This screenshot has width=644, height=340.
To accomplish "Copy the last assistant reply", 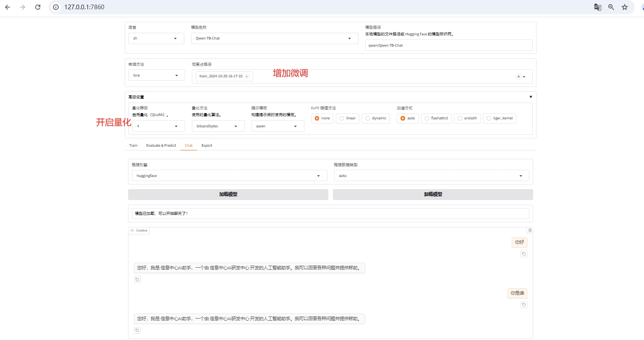I will click(137, 330).
